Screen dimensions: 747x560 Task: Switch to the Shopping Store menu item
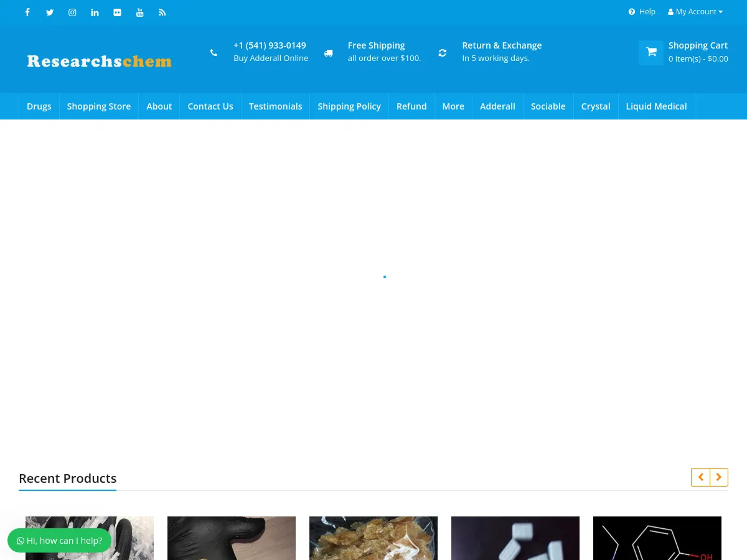[98, 106]
